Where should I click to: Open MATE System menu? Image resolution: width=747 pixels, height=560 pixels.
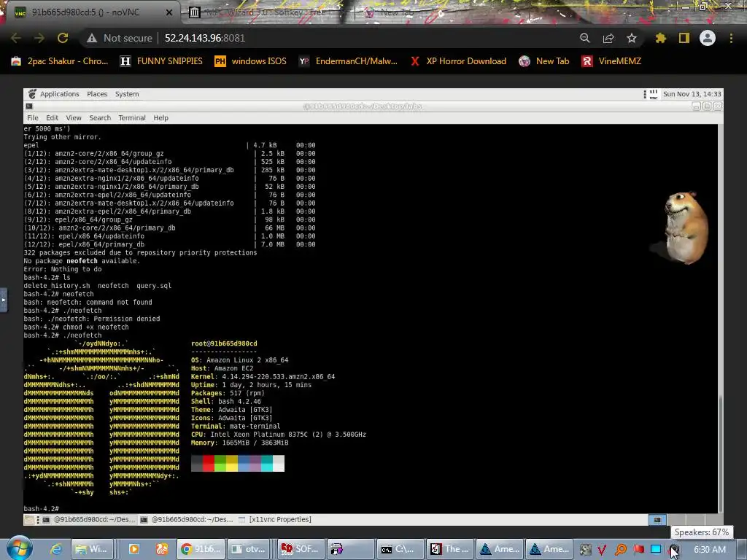click(x=127, y=94)
